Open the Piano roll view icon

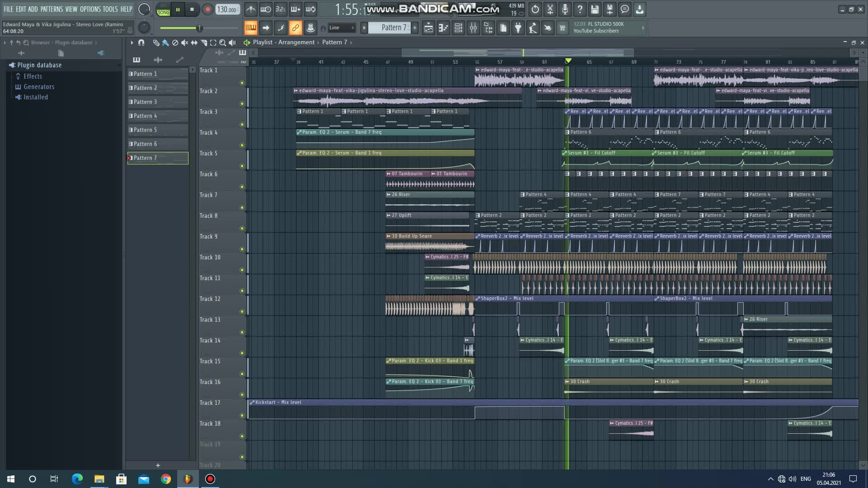443,28
